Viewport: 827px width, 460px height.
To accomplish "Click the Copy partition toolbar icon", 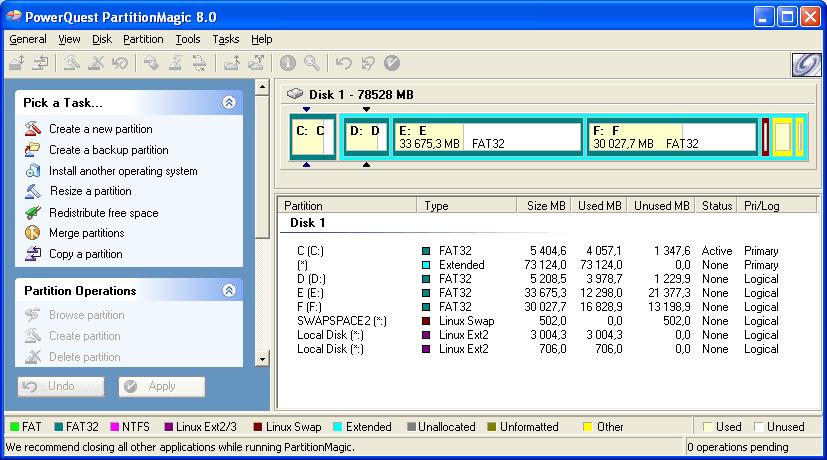I will 41,63.
